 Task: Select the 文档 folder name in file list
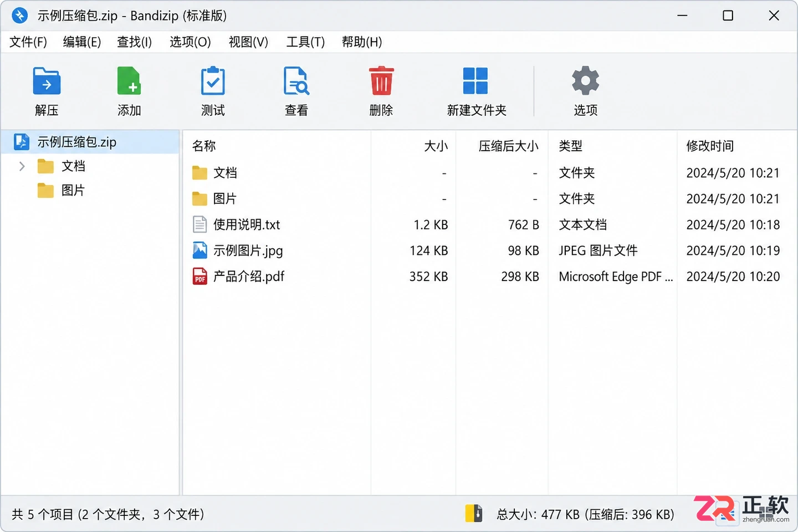225,173
